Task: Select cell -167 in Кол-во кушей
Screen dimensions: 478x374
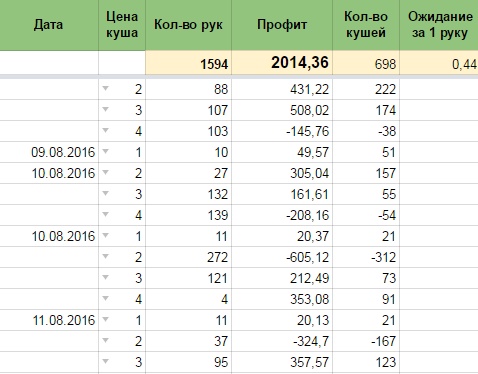Action: click(366, 341)
